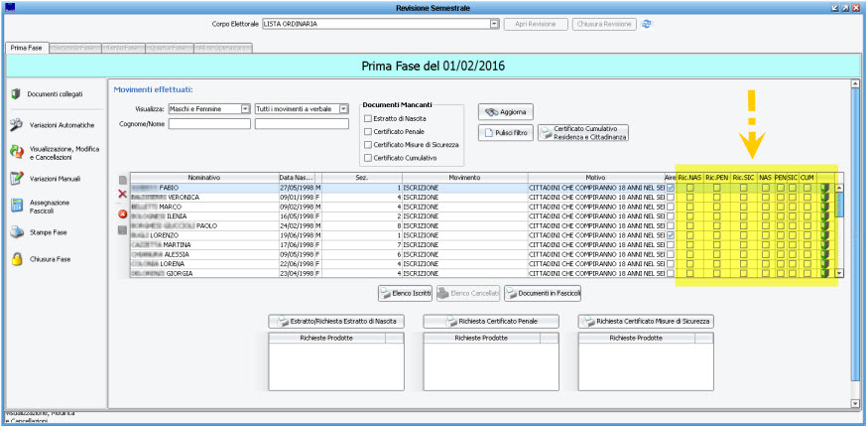868x427 pixels.
Task: Click the refresh icon beside Chiusura Revisione
Action: [x=647, y=23]
